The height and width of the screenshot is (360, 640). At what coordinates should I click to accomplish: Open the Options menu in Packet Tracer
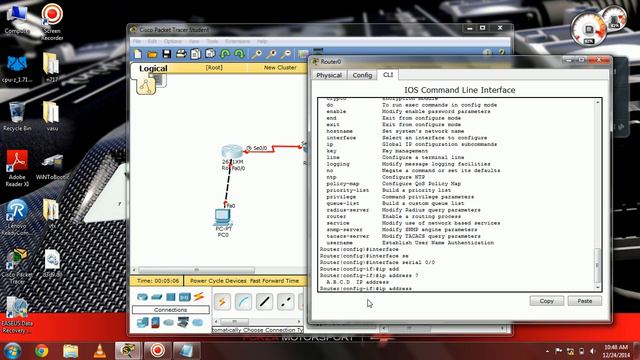173,41
